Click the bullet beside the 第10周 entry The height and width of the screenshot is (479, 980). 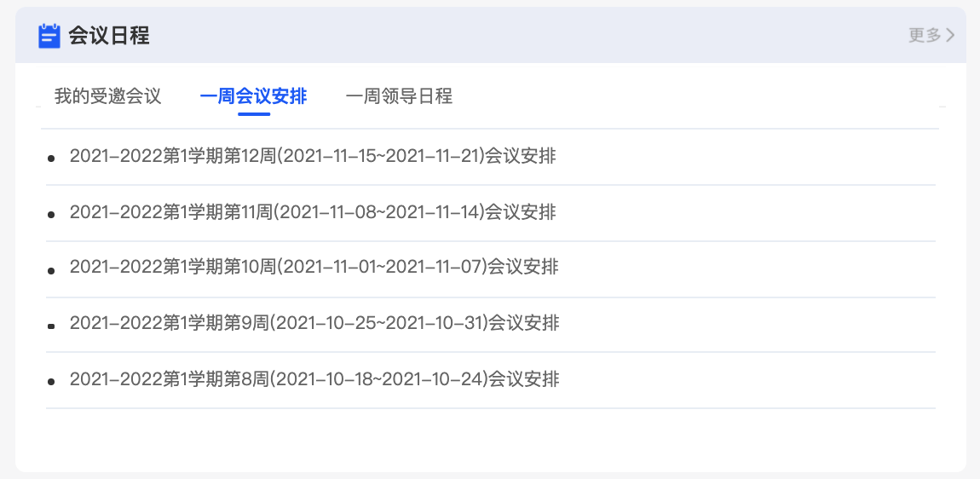[51, 270]
